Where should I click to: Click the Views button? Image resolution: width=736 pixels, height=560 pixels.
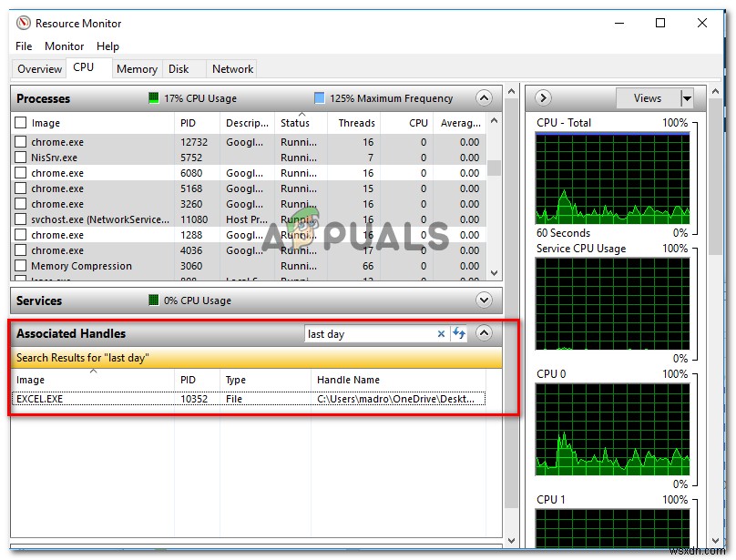click(647, 98)
